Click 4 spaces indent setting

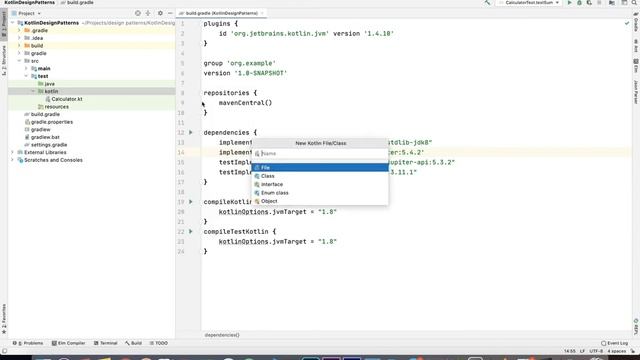pos(617,351)
